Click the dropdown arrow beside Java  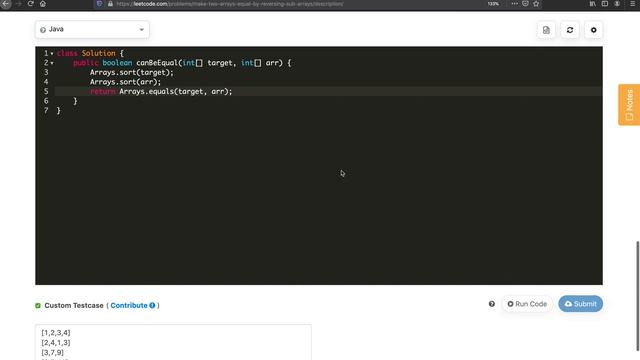click(x=142, y=29)
